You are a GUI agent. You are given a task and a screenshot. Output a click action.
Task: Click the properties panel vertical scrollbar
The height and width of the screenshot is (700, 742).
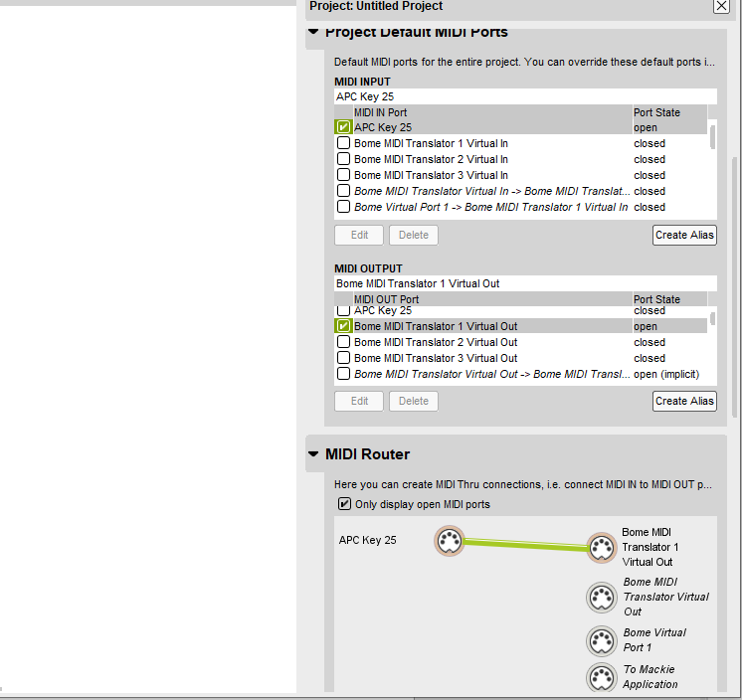click(734, 287)
